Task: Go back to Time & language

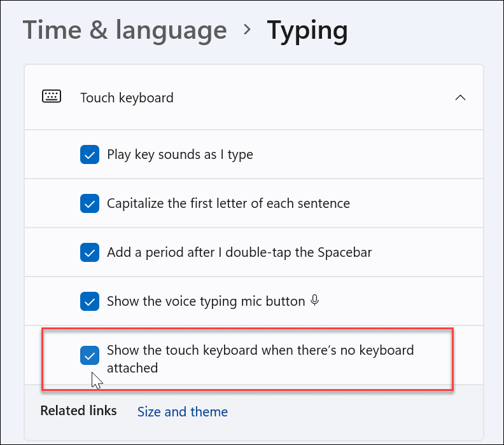Action: 125,31
